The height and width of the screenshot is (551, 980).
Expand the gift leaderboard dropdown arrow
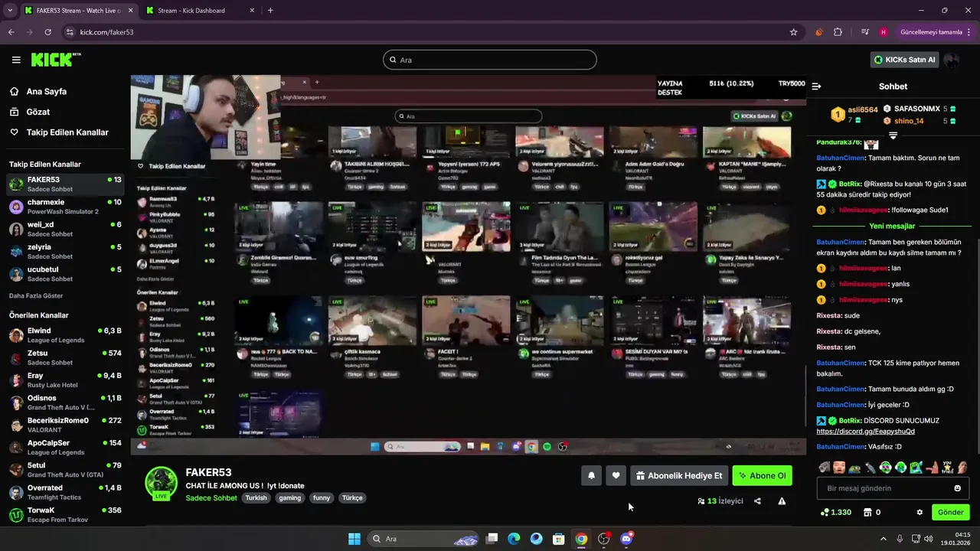point(893,135)
